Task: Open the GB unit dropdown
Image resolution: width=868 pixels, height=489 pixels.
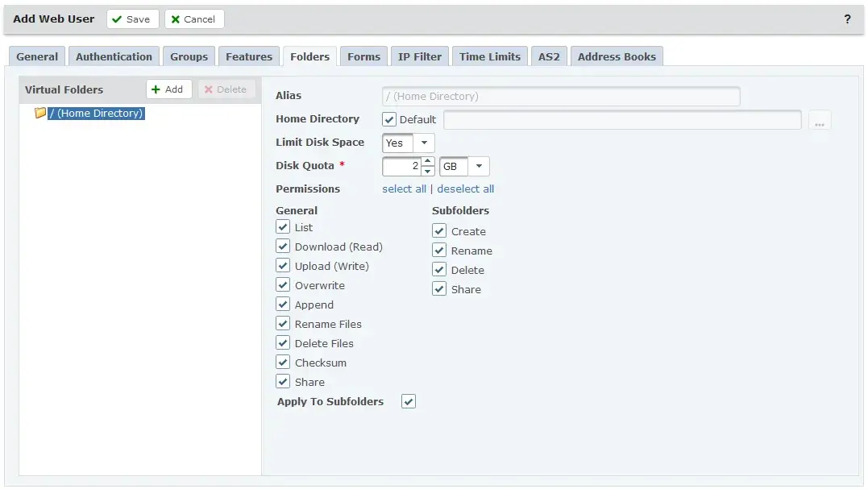Action: 479,166
